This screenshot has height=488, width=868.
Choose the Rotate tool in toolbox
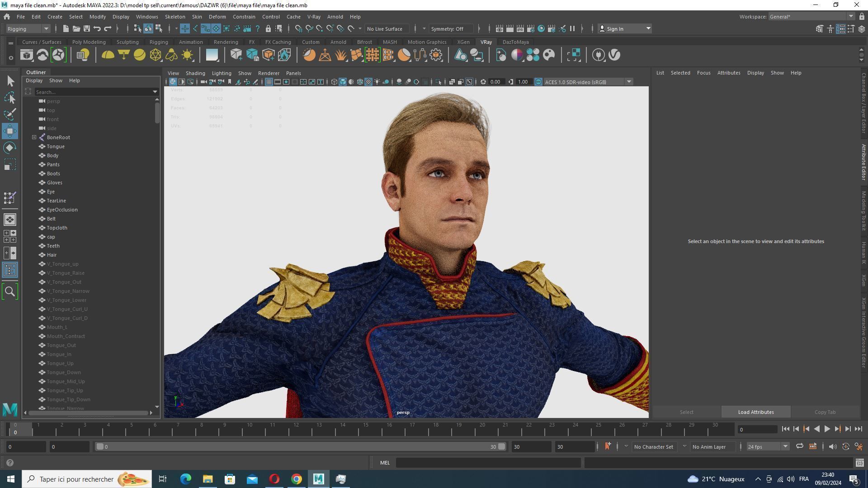tap(10, 148)
